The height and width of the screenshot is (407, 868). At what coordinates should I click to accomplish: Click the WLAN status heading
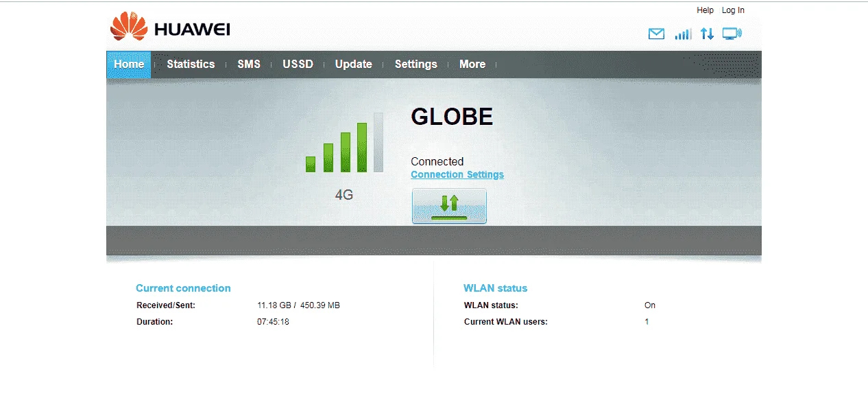pyautogui.click(x=496, y=288)
